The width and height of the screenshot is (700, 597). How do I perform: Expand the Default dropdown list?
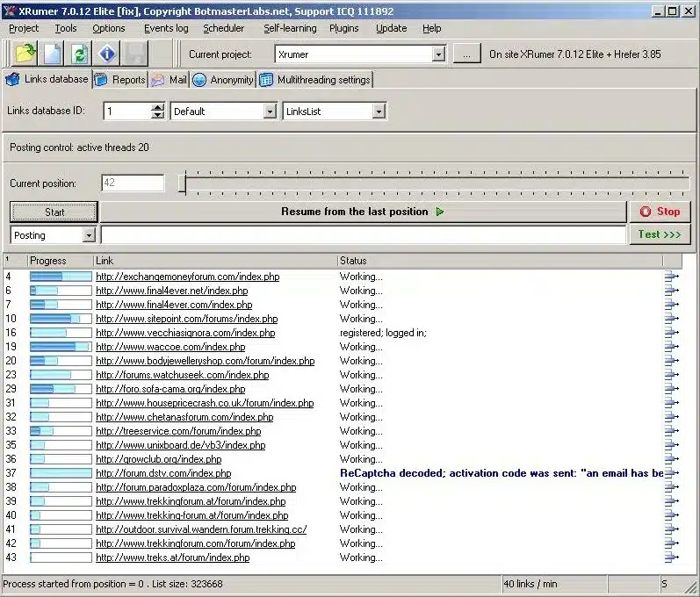(270, 111)
